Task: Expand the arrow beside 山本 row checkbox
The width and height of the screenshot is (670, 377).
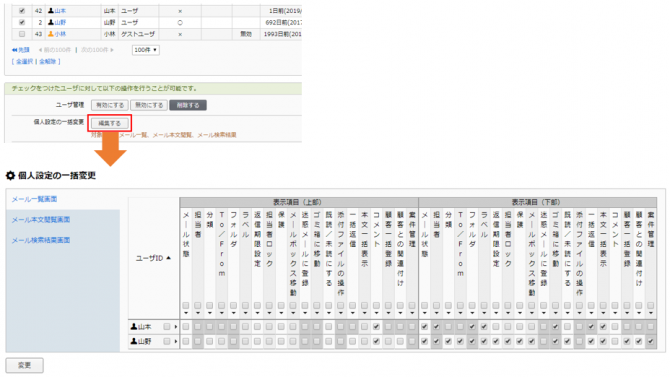Action: coord(176,327)
